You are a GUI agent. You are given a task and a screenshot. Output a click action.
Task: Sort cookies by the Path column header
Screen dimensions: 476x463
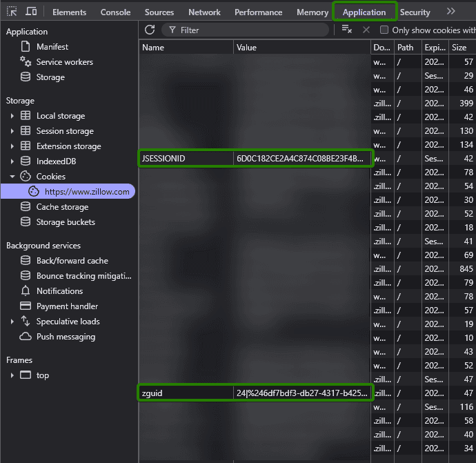tap(408, 48)
